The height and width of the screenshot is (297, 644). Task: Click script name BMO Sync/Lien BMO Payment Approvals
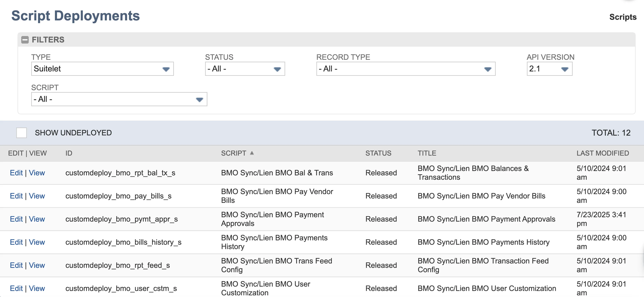272,219
